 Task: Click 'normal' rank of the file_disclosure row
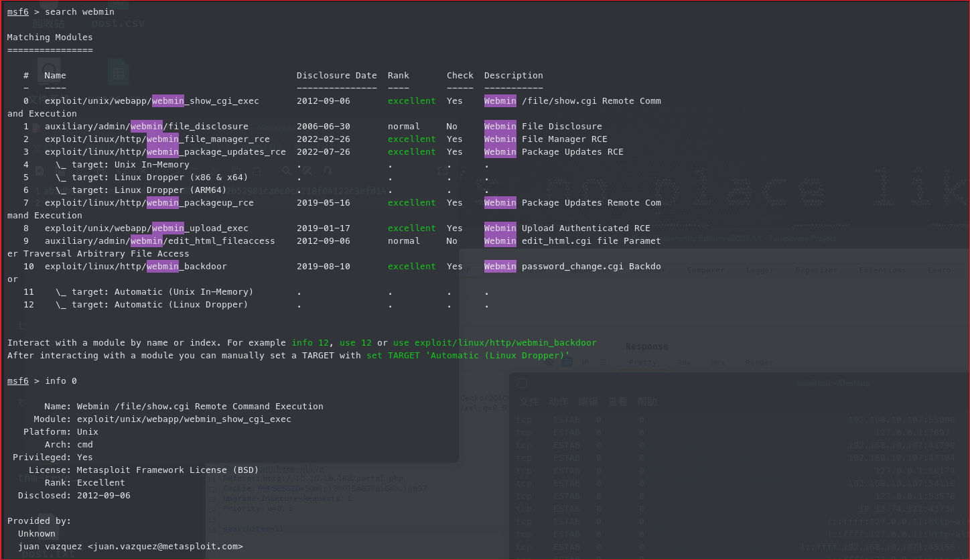pos(404,126)
